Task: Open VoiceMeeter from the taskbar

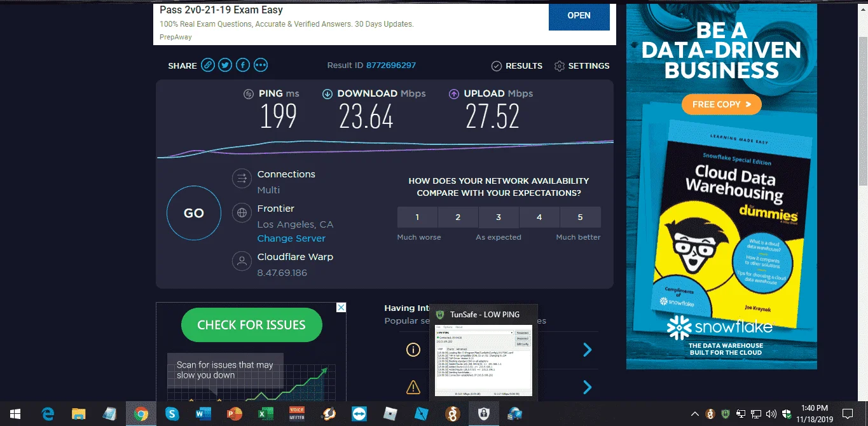Action: pos(296,414)
